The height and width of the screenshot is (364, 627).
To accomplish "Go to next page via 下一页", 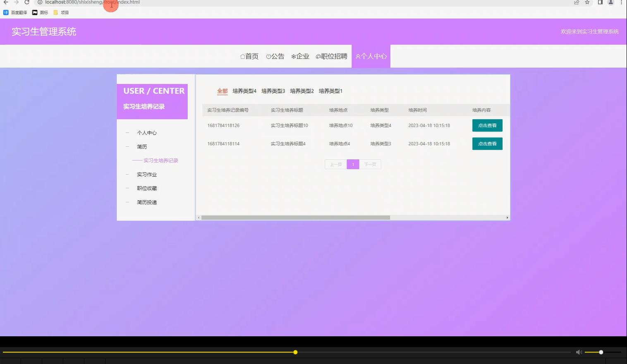I will point(370,164).
